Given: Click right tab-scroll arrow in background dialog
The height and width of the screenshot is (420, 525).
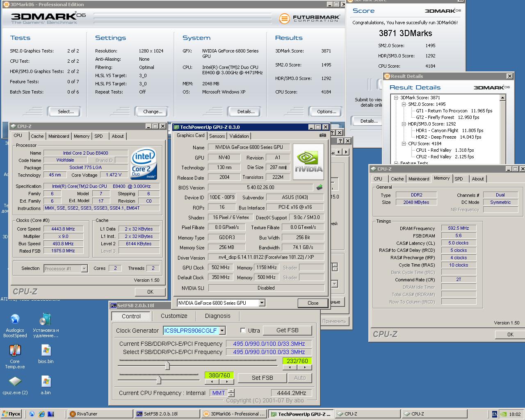Looking at the screenshot, I should click(x=346, y=152).
